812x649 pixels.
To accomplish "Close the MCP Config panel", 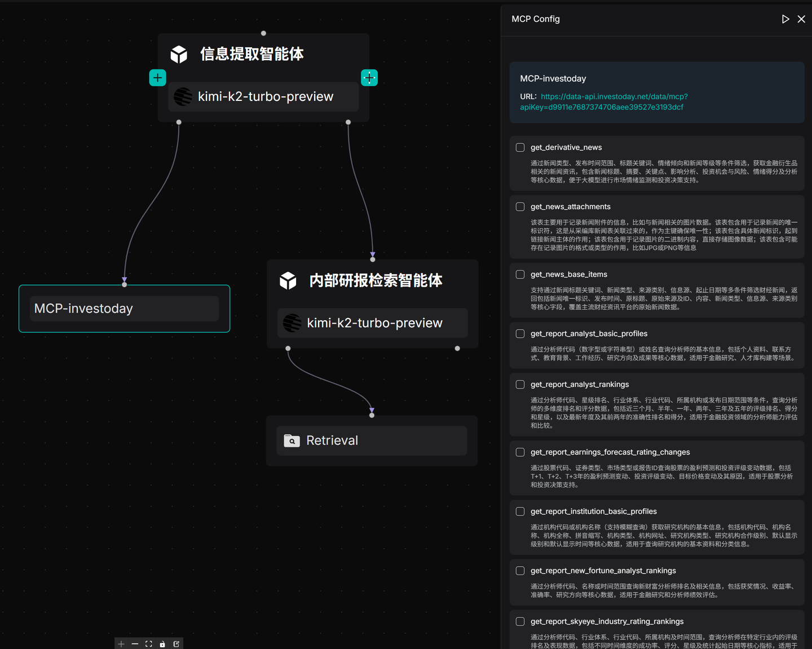I will [x=801, y=19].
